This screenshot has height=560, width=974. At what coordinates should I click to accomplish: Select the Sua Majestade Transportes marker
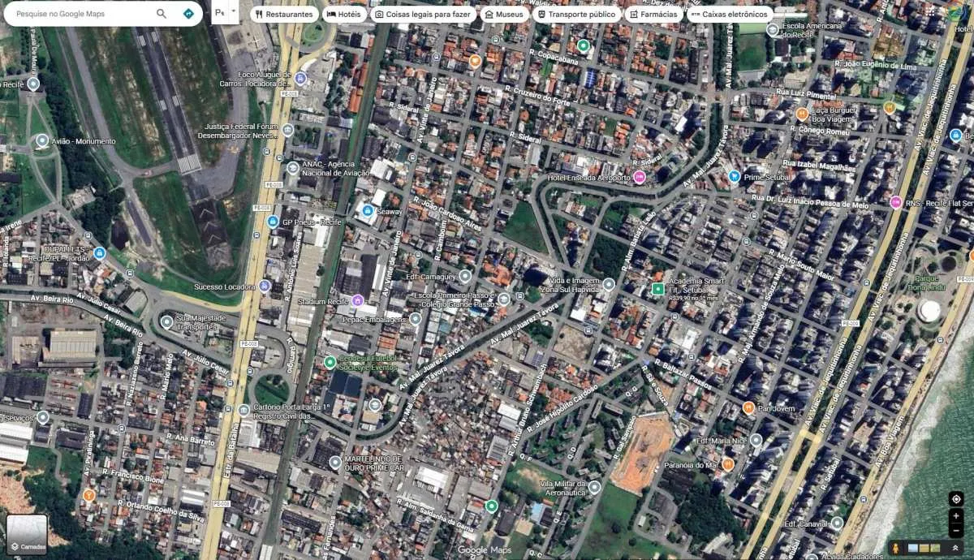[x=166, y=321]
